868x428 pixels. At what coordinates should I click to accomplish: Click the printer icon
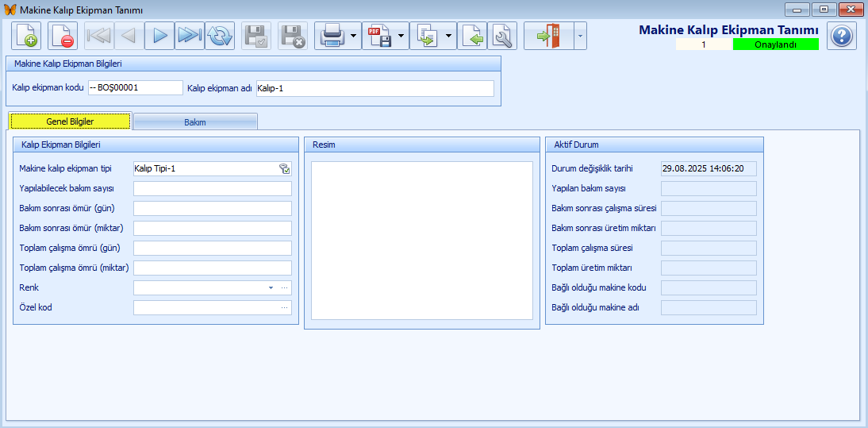pos(331,36)
